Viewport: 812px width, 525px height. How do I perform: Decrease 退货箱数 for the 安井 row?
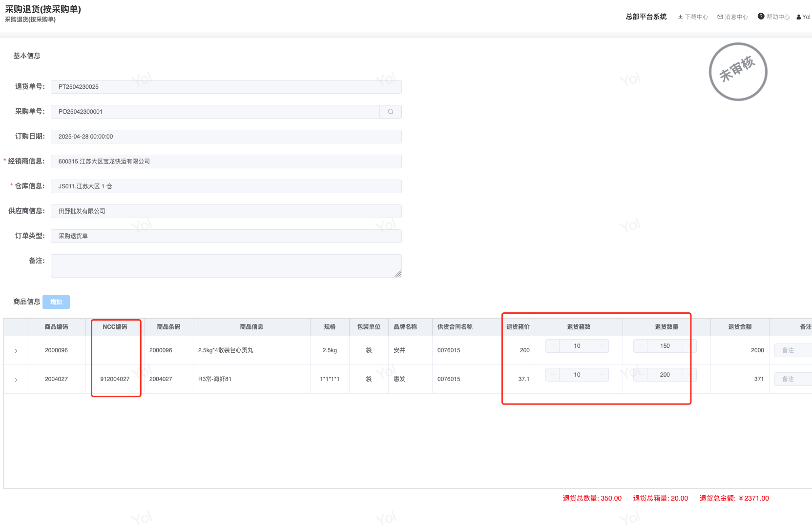click(x=552, y=346)
